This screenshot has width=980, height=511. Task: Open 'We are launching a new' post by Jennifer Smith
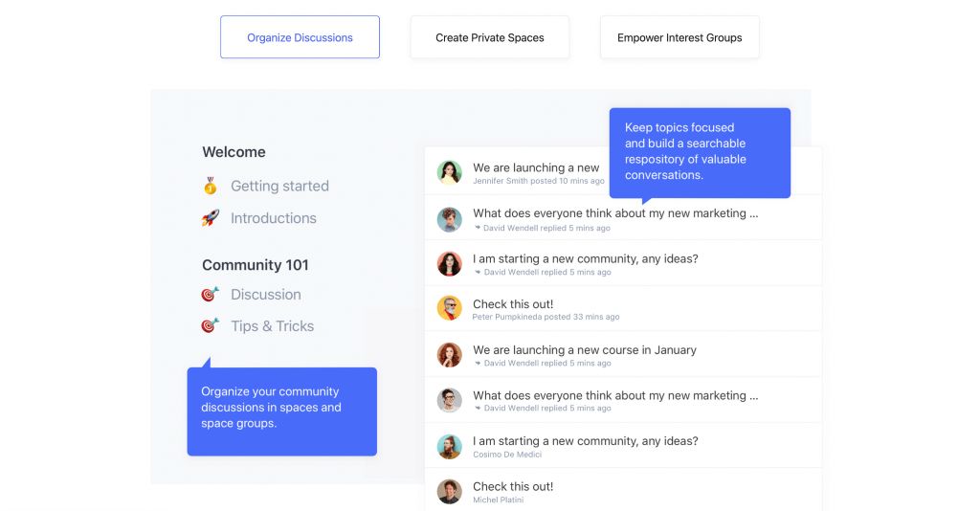click(536, 167)
